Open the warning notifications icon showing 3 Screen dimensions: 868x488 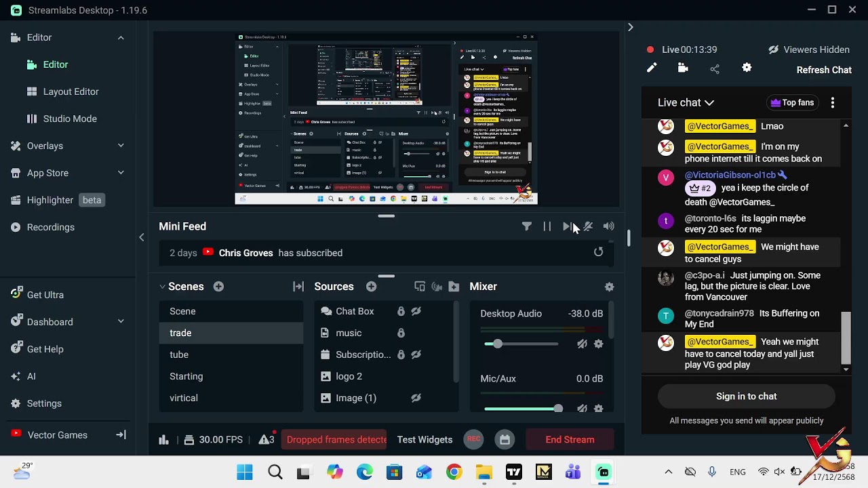pyautogui.click(x=267, y=439)
